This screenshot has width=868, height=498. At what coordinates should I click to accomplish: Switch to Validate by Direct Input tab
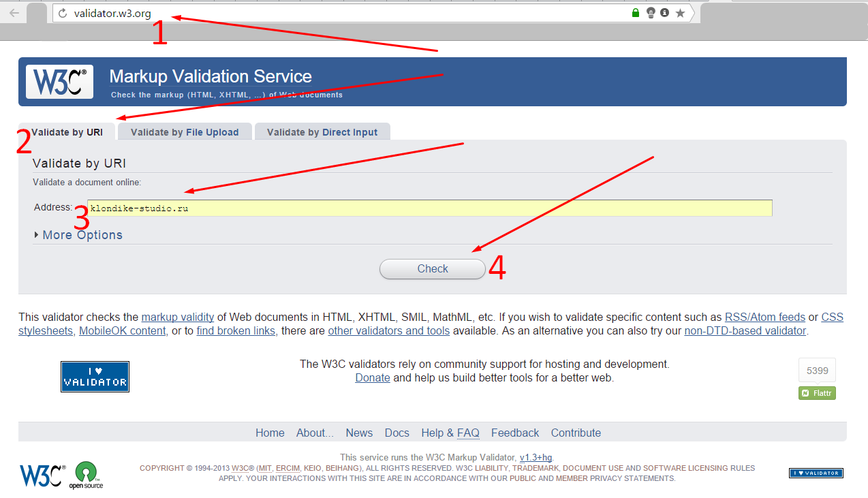pos(322,132)
